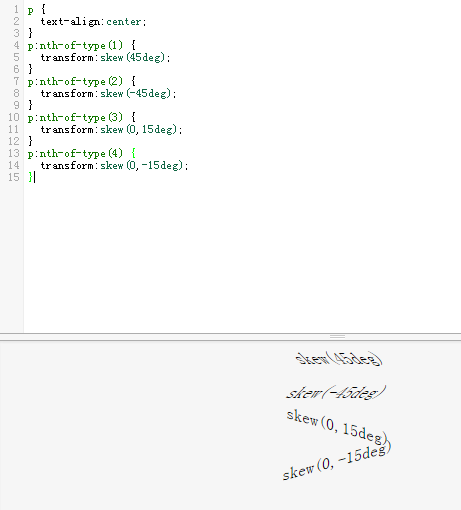Click line number 13 in the gutter
The height and width of the screenshot is (510, 461).
[x=14, y=153]
